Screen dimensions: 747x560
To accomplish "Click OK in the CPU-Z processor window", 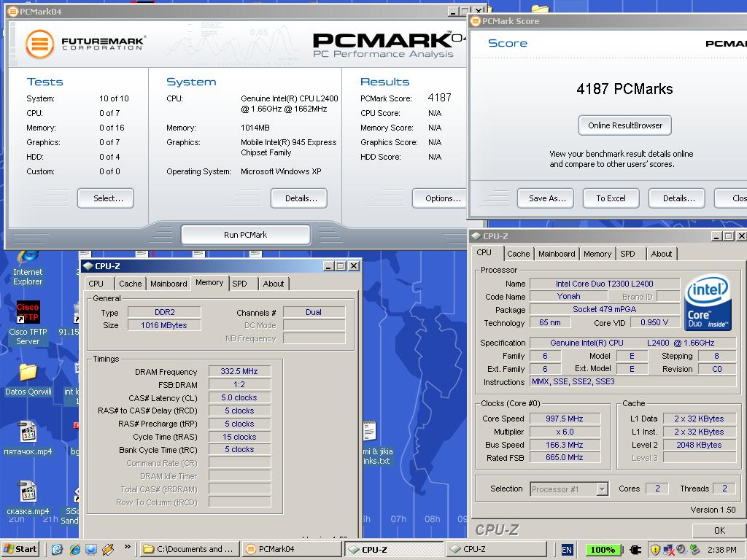I will click(719, 530).
